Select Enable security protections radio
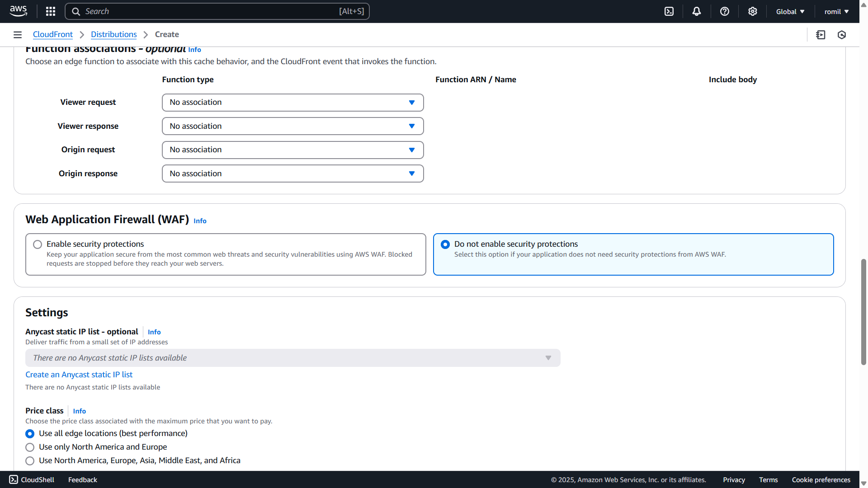Screen dimensions: 868x488 [38, 244]
